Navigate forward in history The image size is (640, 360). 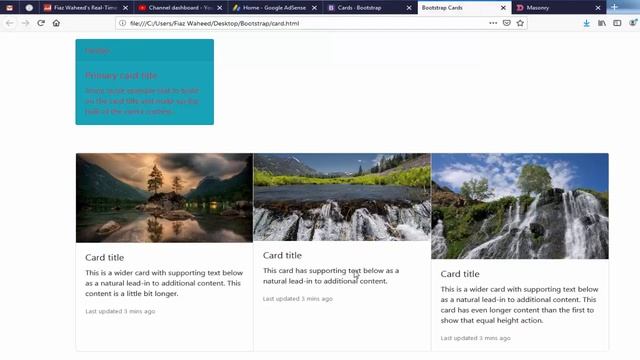click(x=25, y=23)
